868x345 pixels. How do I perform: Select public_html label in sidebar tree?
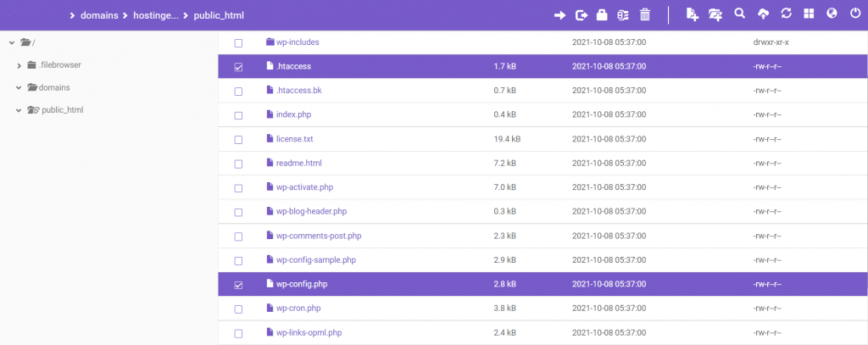[x=63, y=109]
